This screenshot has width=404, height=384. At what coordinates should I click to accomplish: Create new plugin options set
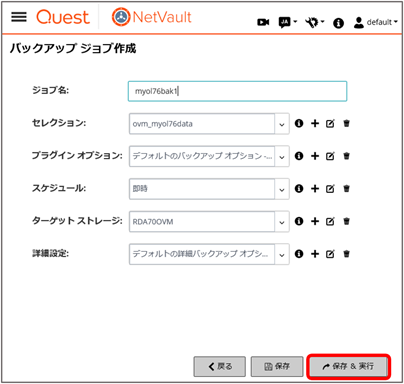click(x=315, y=156)
